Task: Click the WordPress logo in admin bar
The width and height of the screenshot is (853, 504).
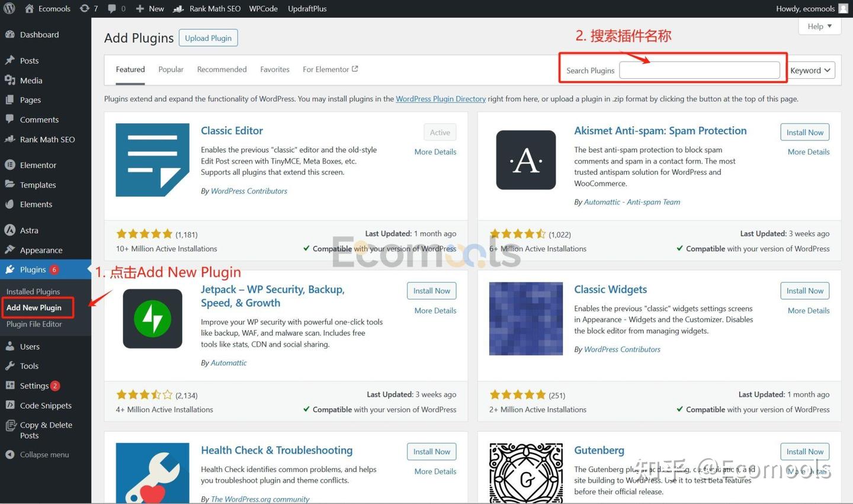Action: [9, 8]
